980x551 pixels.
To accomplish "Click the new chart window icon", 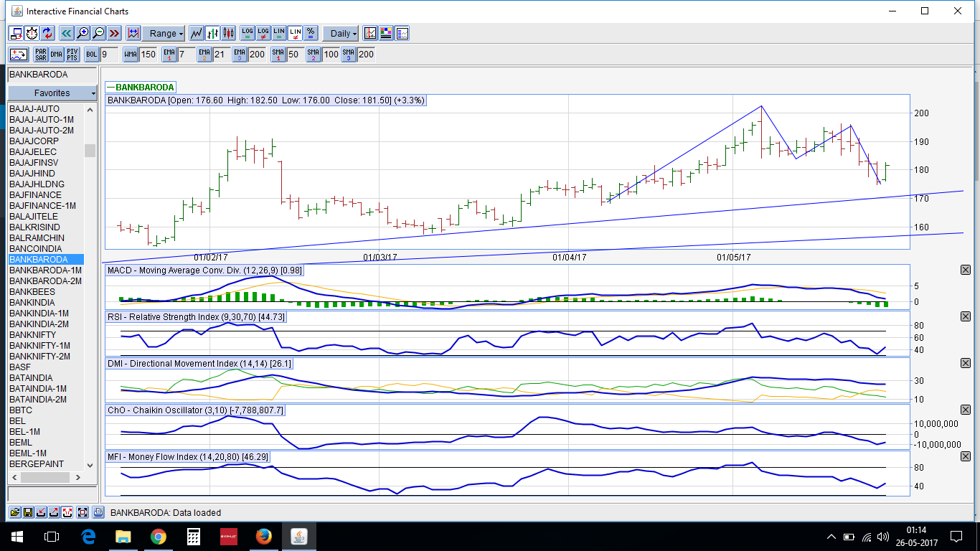I will [x=16, y=33].
